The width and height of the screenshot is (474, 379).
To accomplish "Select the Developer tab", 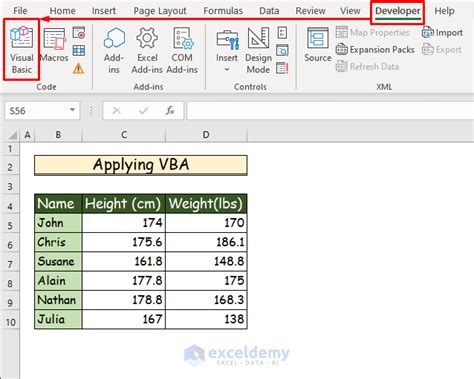I will pyautogui.click(x=398, y=12).
